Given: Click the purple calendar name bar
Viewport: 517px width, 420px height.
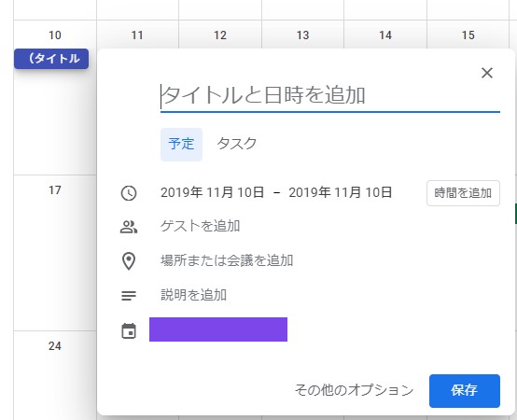Looking at the screenshot, I should coord(218,329).
